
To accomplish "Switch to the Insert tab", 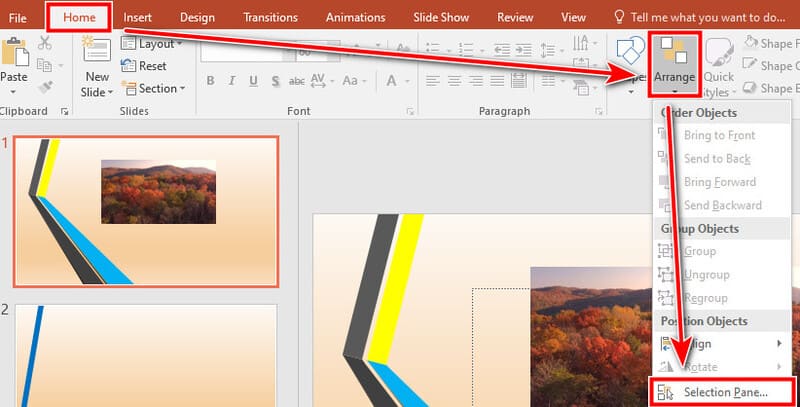I will click(x=137, y=17).
